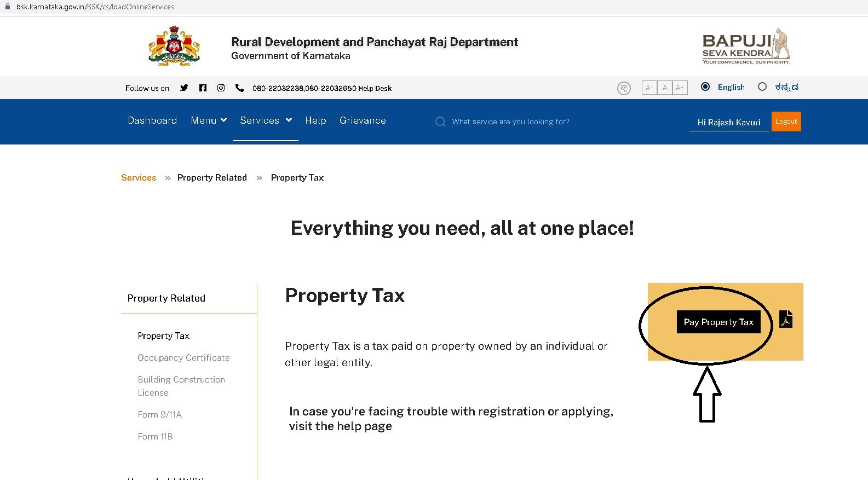Click the Property Tax main heading
Screen dimensions: 868x480
345,295
